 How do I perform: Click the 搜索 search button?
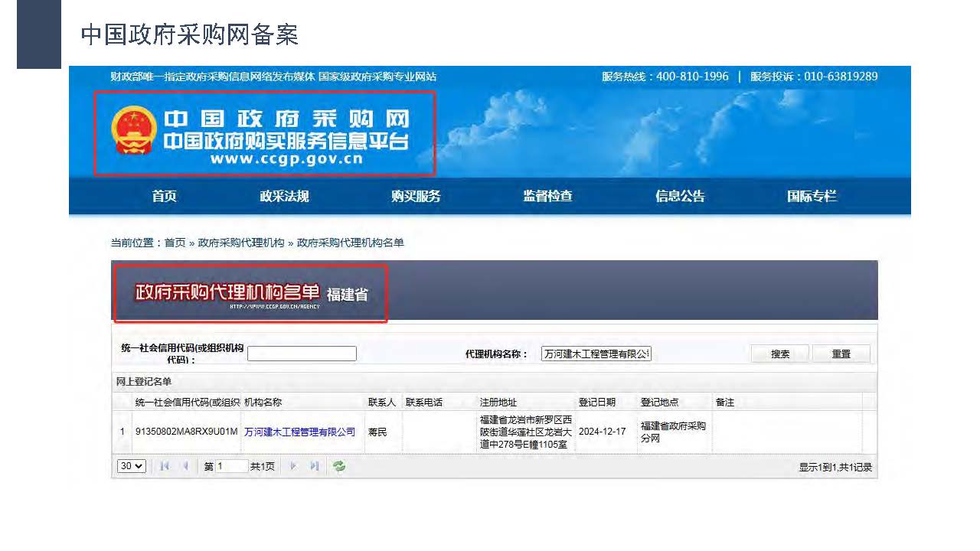click(780, 354)
